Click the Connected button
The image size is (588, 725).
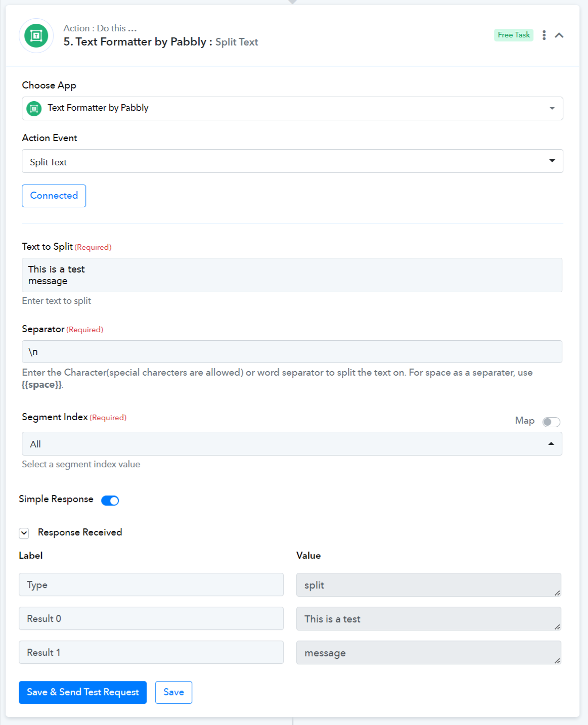(x=54, y=196)
